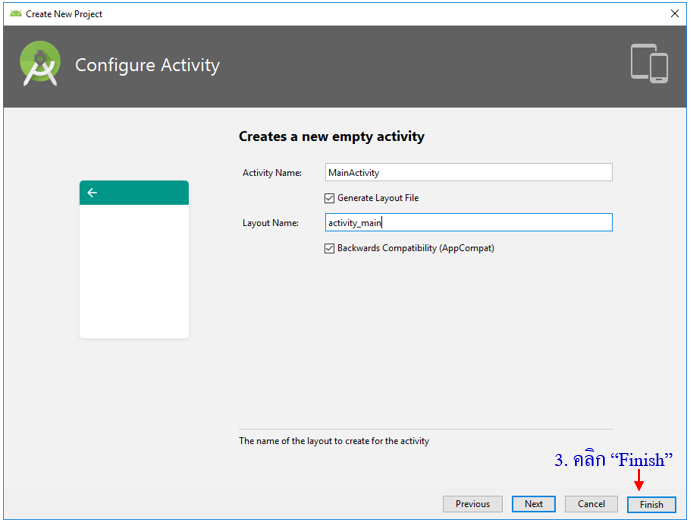Click inside the Layout Name field
Screen dimensions: 691x522
pos(468,223)
